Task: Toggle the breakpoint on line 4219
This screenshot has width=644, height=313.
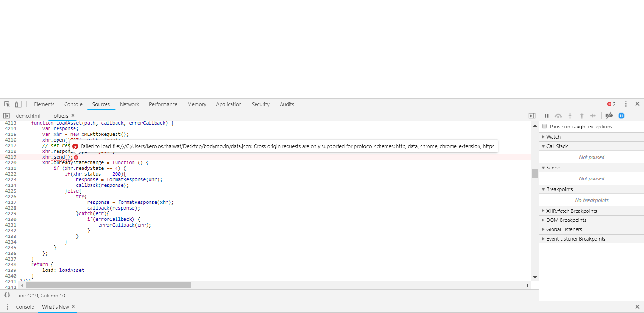Action: point(10,157)
